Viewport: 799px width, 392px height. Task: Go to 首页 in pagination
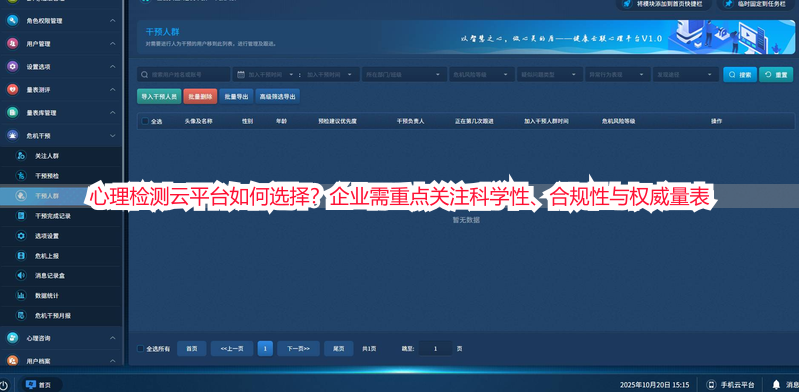tap(192, 349)
